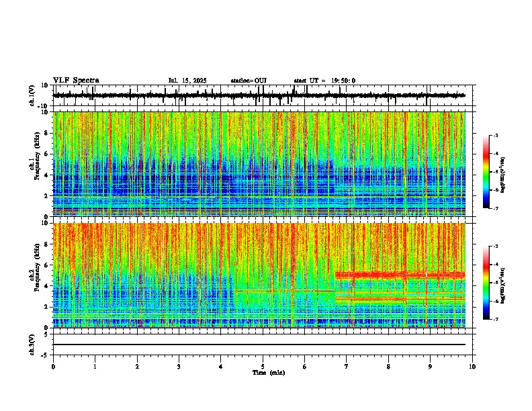Click the ch.1 voltage waveform trace

(x=259, y=95)
